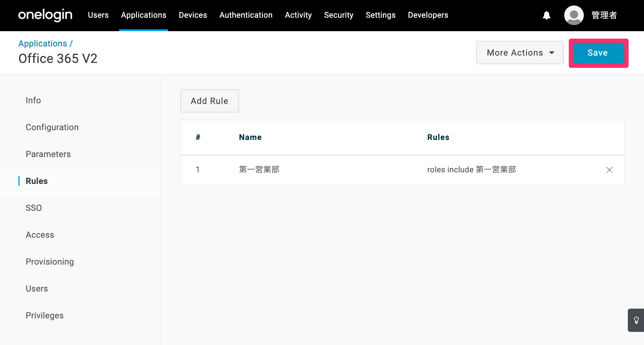Open the 第一営業部 rule name
Image resolution: width=644 pixels, height=345 pixels.
click(x=259, y=170)
